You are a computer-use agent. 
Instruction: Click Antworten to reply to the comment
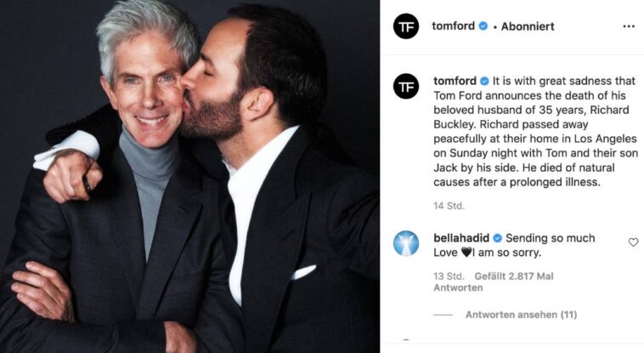pyautogui.click(x=458, y=288)
